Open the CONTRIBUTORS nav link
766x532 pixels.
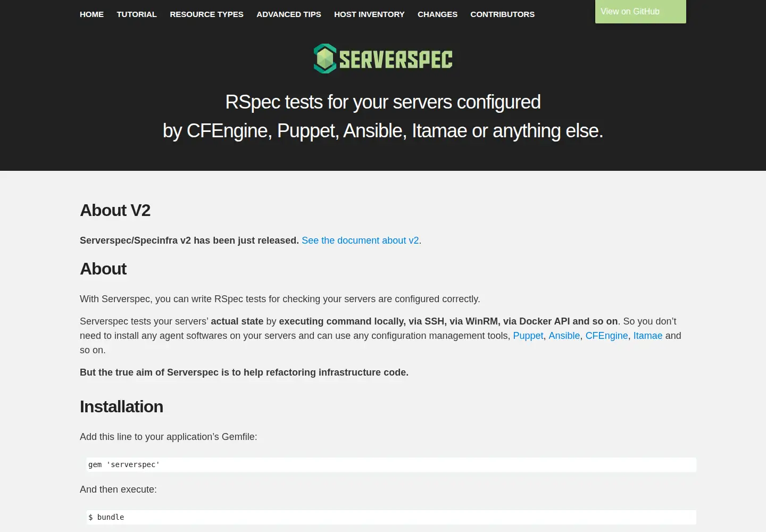point(502,14)
